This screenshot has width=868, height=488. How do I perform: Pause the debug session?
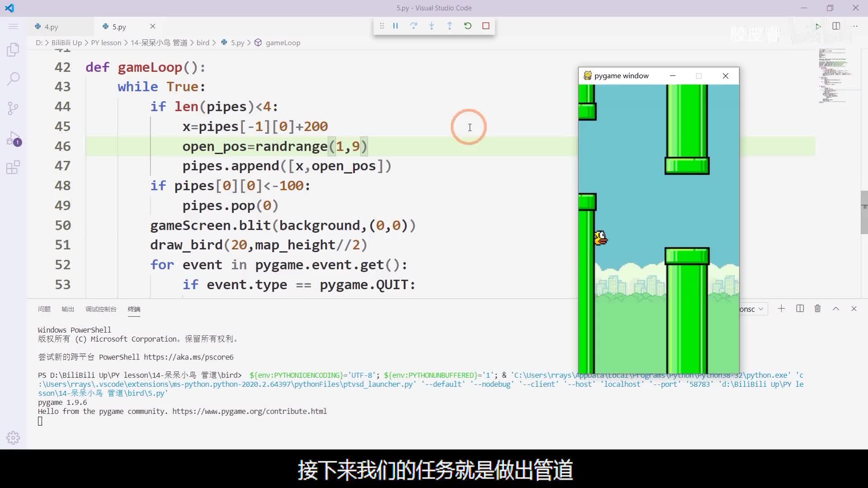(396, 26)
